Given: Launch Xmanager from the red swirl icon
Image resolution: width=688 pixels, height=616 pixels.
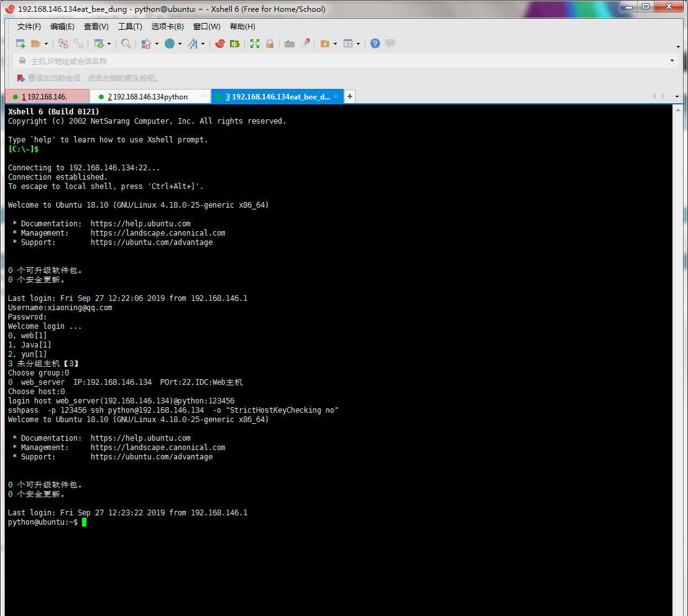Looking at the screenshot, I should point(220,44).
